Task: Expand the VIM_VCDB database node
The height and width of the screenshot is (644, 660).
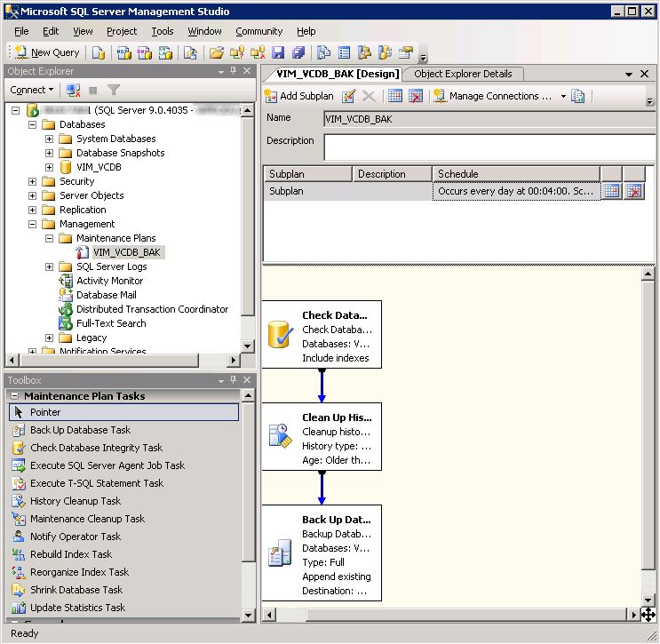Action: (x=49, y=168)
